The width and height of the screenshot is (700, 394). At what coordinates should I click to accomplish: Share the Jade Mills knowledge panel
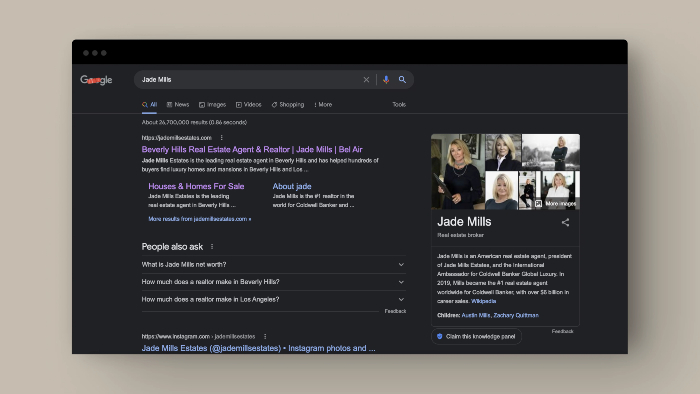(565, 222)
